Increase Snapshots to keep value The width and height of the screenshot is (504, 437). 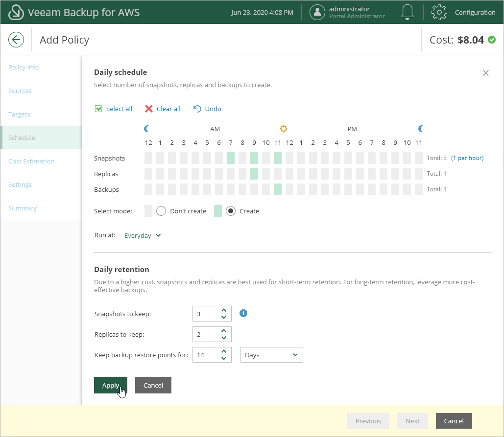pos(224,310)
